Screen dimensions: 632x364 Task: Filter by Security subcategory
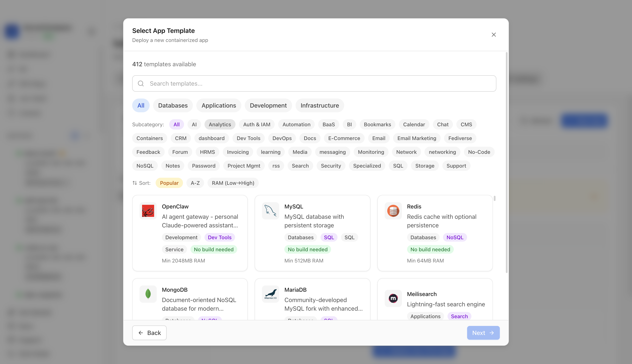[331, 166]
